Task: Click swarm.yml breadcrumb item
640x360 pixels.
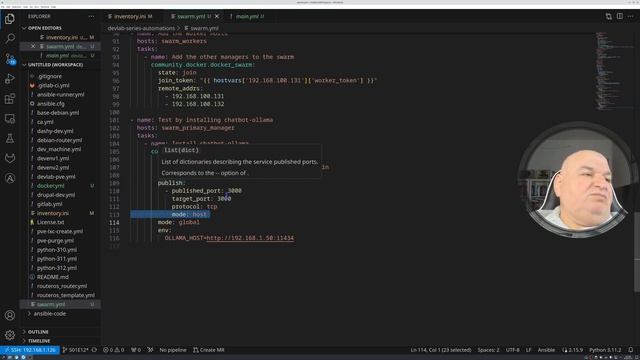Action: click(204, 28)
